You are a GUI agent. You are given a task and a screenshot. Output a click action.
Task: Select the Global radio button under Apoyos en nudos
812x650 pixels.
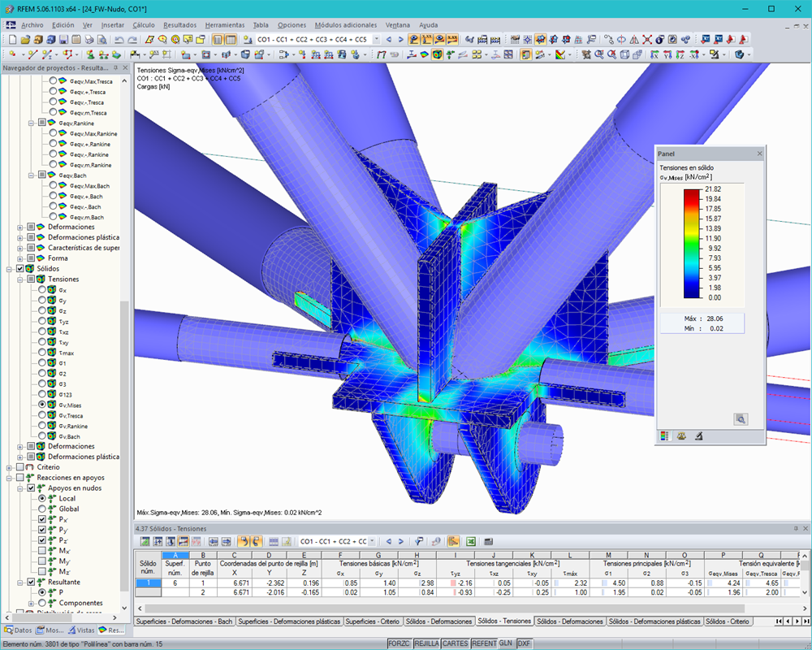(x=42, y=509)
